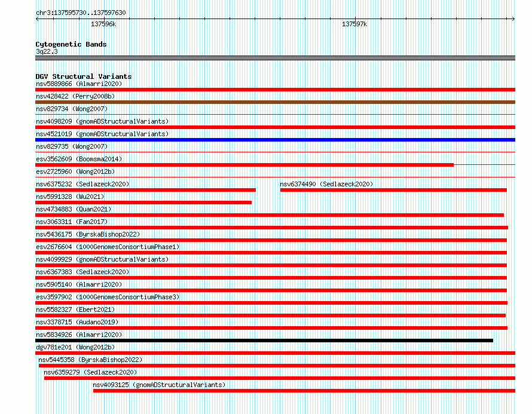Viewport: 532px width, 414px height.
Task: Open nsv5834926 (Almarri2020) variant label
Action: point(79,335)
